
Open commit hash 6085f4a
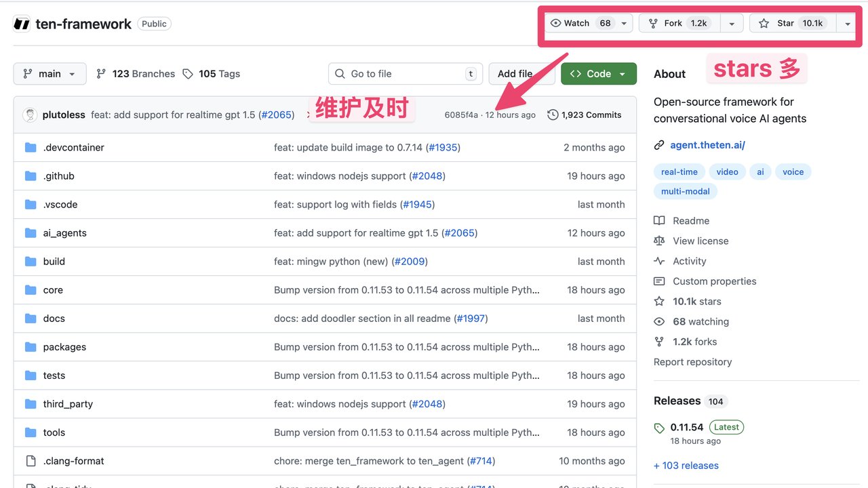[x=461, y=115]
